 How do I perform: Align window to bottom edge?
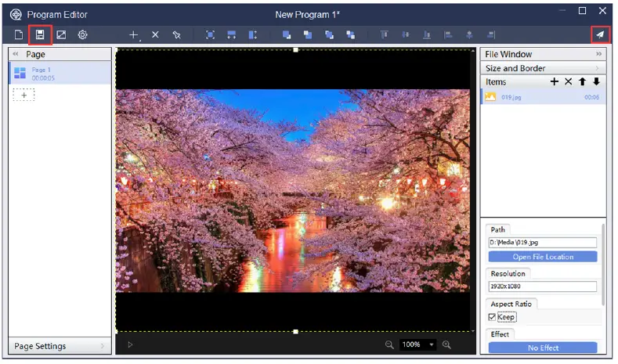427,34
